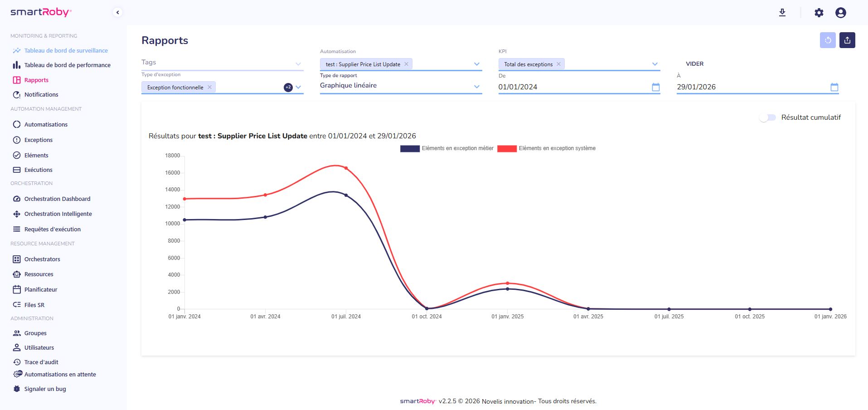Open Tableau de bord de performance menu
This screenshot has height=410, width=868.
click(x=67, y=65)
